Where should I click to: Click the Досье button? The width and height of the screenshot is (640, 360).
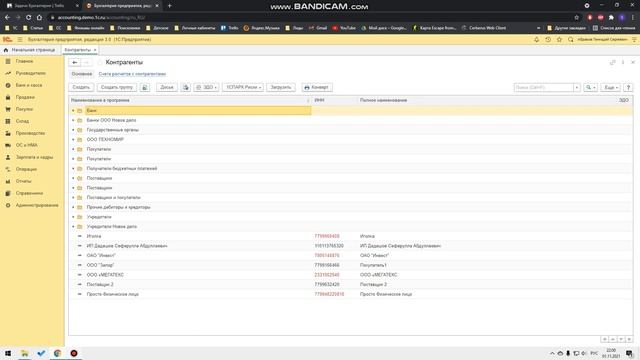tap(167, 87)
